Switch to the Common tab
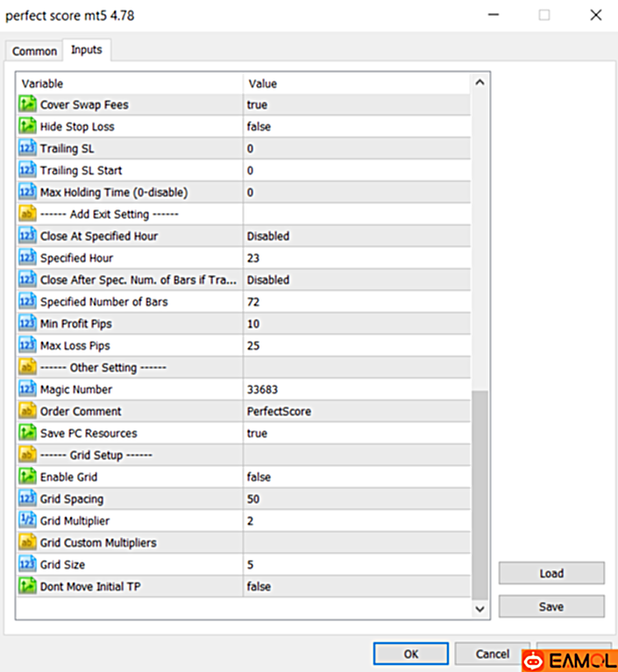 tap(34, 51)
